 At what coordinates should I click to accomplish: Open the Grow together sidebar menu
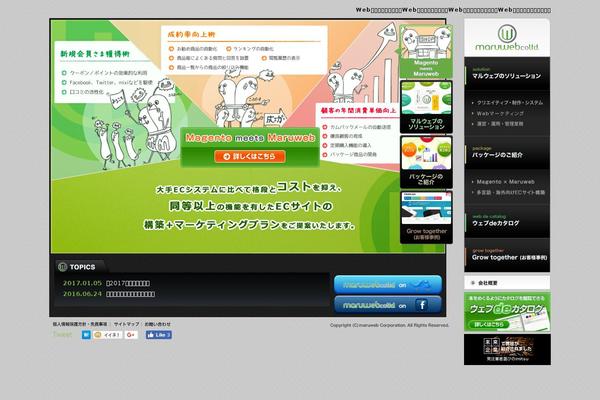pos(507,255)
